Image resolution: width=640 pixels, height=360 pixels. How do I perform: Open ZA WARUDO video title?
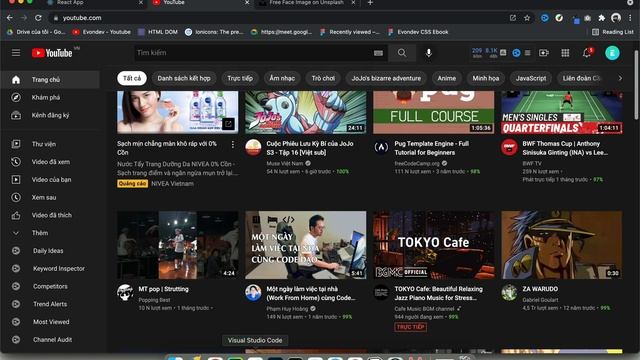pyautogui.click(x=540, y=289)
